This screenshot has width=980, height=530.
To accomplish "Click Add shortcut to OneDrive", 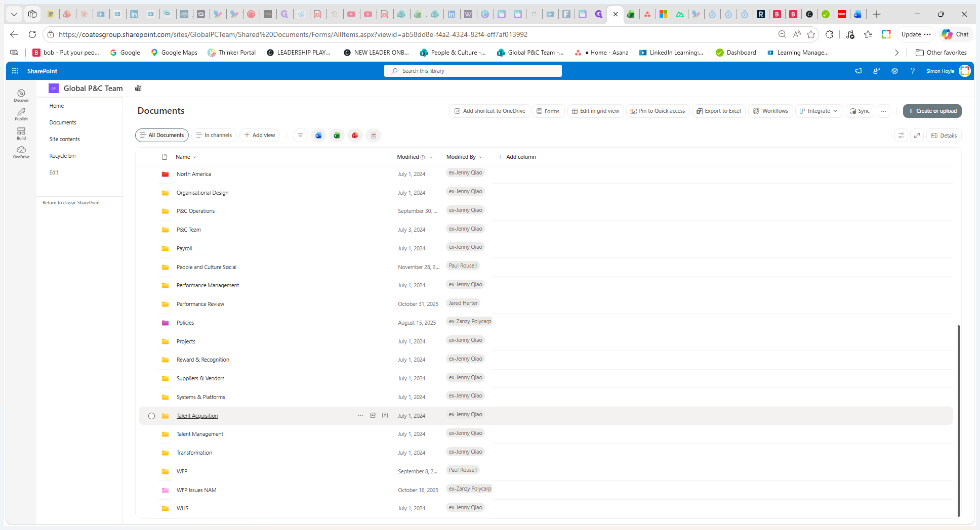I will (x=489, y=111).
